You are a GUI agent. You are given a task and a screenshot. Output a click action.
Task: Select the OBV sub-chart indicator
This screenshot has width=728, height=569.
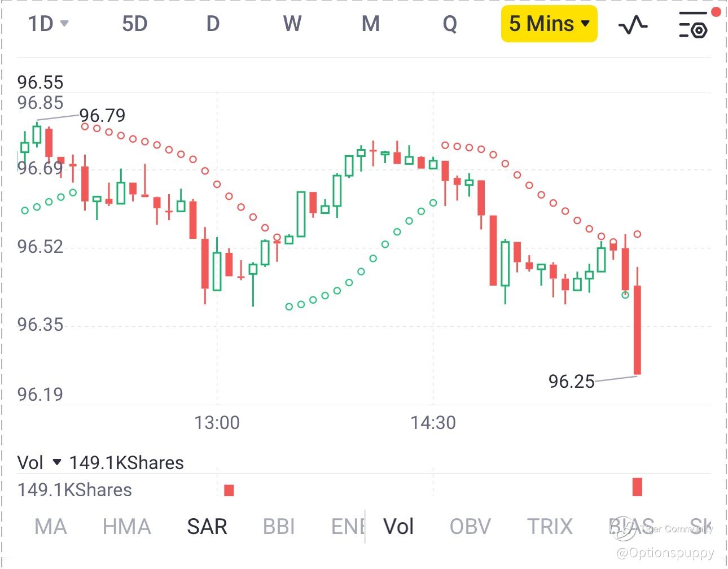point(470,527)
